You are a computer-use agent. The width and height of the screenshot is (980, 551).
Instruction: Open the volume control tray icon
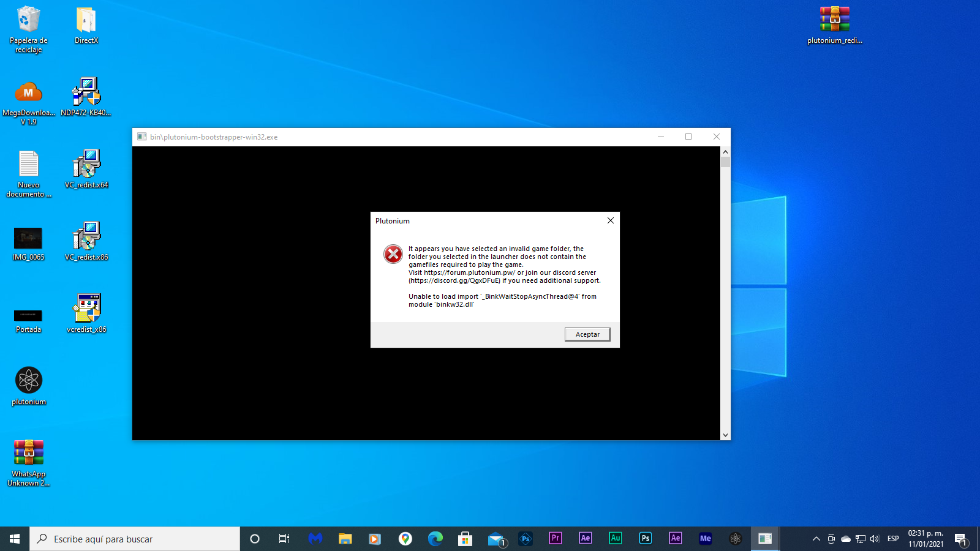click(875, 539)
